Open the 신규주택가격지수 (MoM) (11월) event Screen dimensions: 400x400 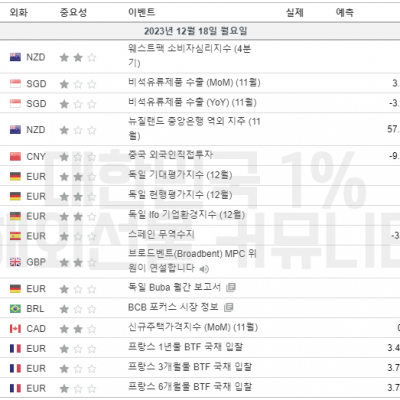click(x=193, y=327)
